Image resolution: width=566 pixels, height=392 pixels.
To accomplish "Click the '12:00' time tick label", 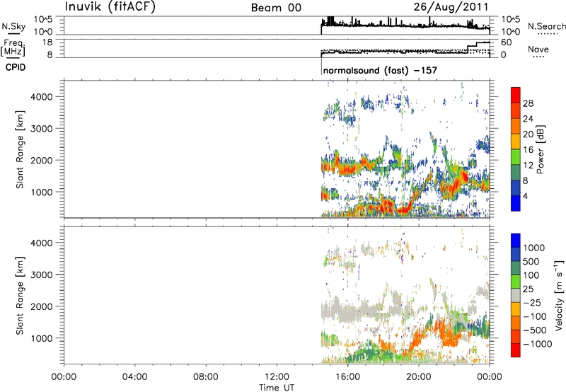I will coord(277,377).
